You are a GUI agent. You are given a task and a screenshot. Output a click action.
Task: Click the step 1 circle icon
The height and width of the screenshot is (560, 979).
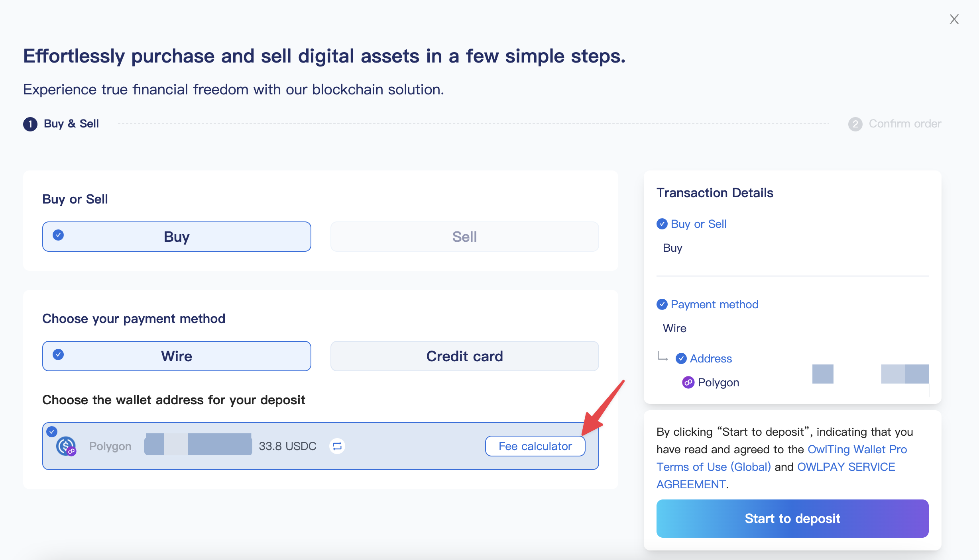point(30,124)
